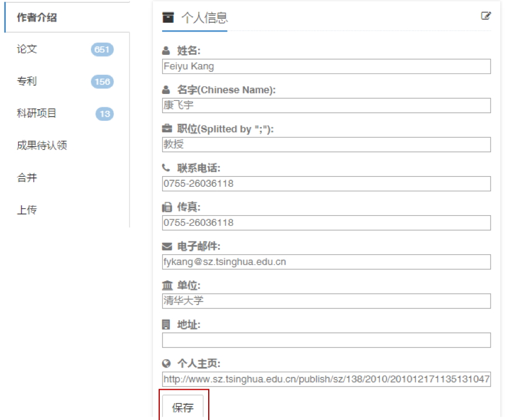
Task: Click the envelope icon beside 电子邮件
Action: tap(167, 246)
